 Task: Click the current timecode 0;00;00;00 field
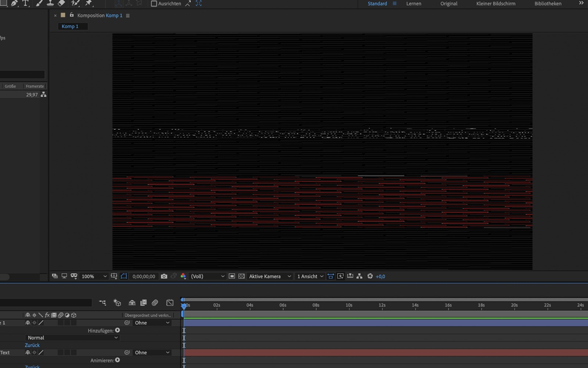point(144,276)
